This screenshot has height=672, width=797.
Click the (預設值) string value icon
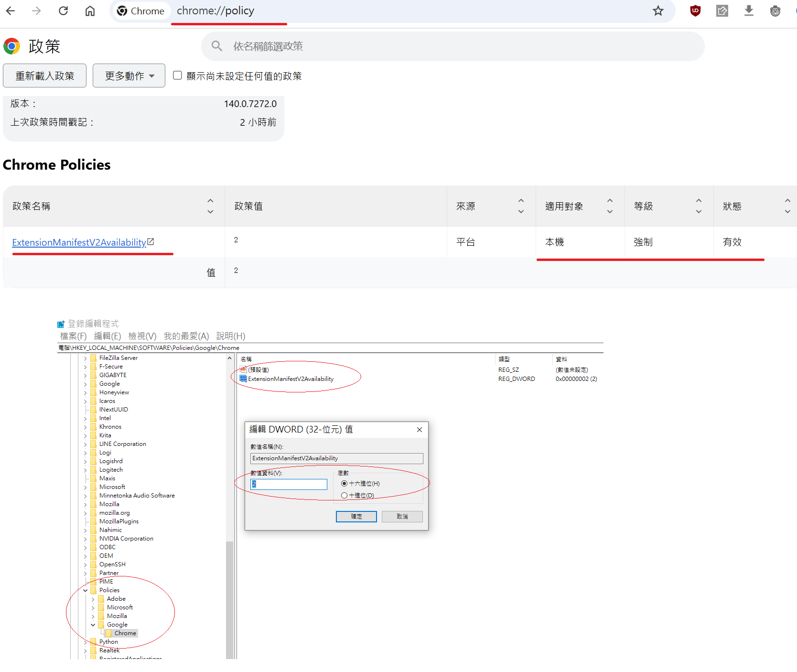(243, 369)
